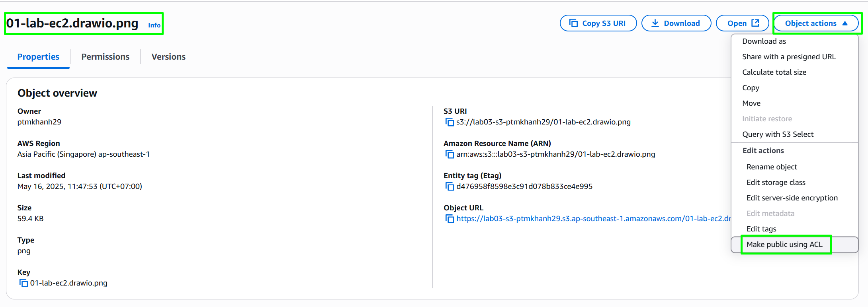Switch to the Properties tab
868x307 pixels.
tap(38, 57)
